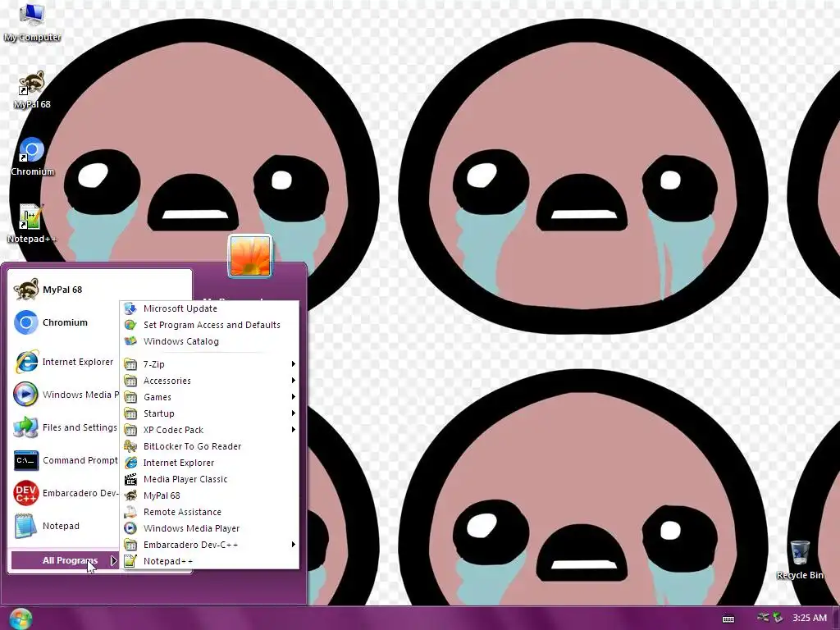Click the BitLocker To Go Reader icon
The width and height of the screenshot is (840, 630).
(x=130, y=446)
